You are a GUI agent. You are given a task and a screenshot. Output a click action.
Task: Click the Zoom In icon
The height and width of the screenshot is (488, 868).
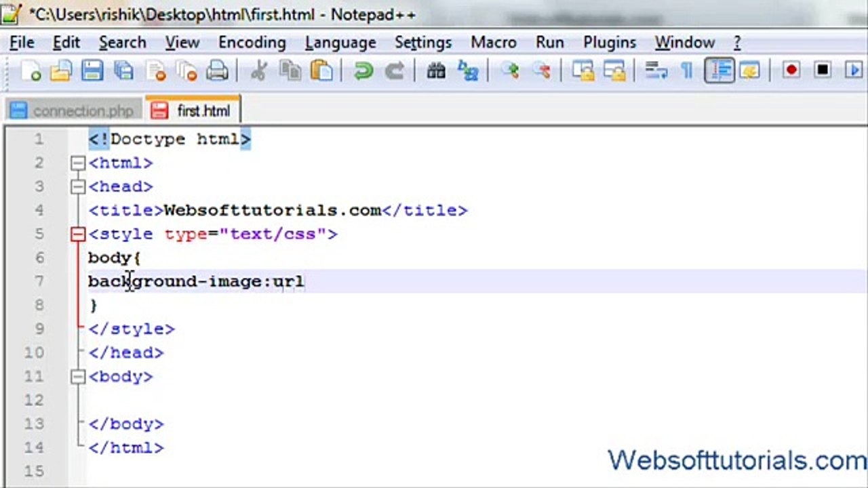[x=509, y=70]
